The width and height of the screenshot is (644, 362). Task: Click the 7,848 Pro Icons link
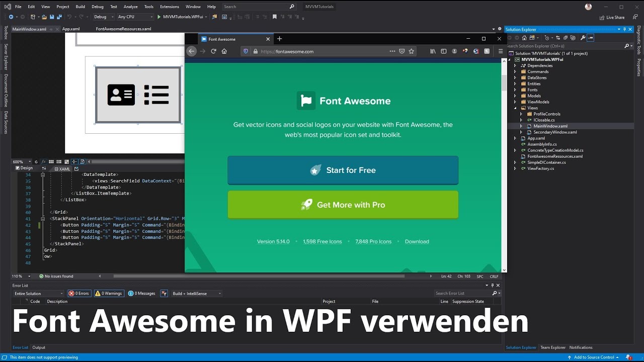tap(373, 241)
